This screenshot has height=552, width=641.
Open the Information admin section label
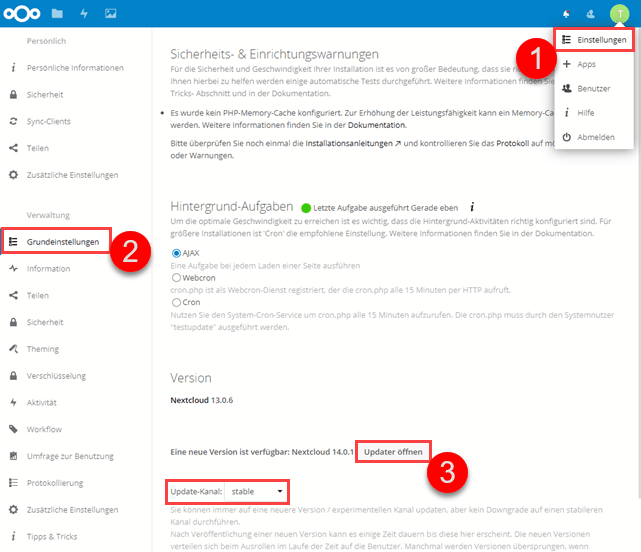pyautogui.click(x=49, y=269)
